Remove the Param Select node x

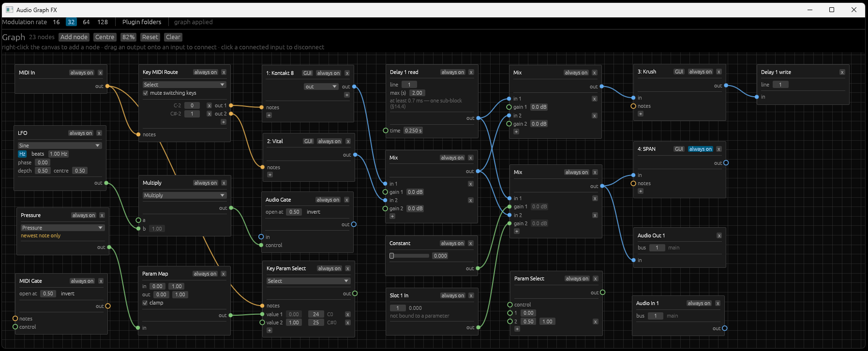coord(595,278)
